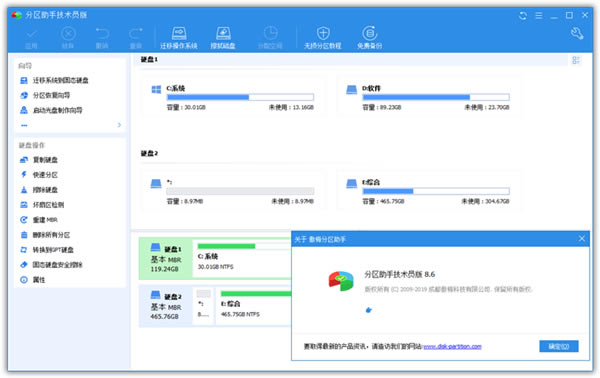Click the Partition Assistant logo in About dialog
This screenshot has height=378, width=600.
click(x=341, y=281)
